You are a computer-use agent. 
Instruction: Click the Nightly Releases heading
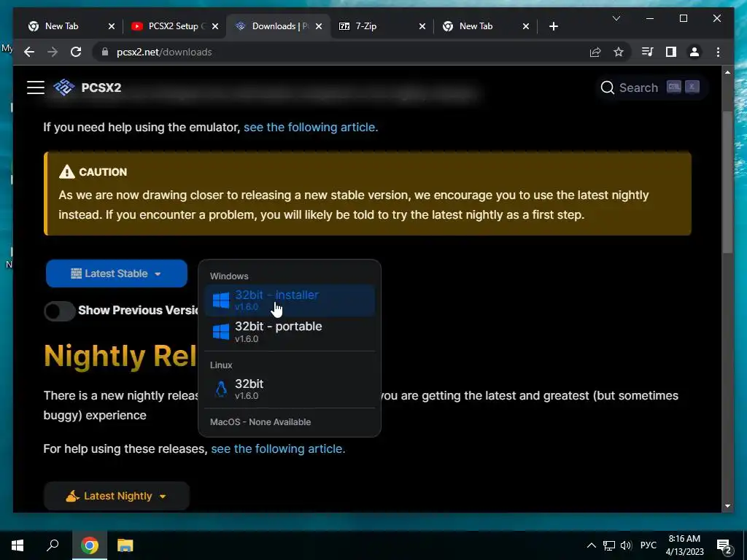click(x=120, y=356)
